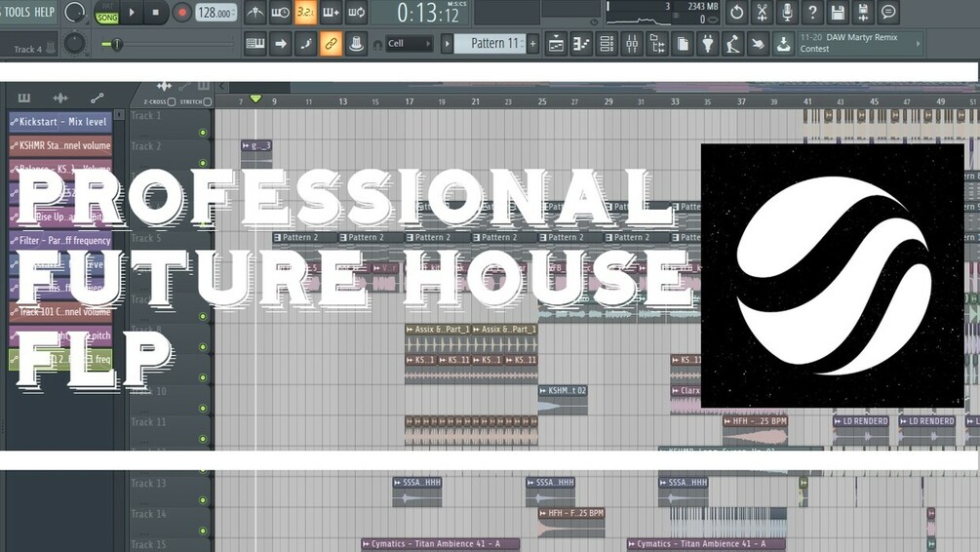Start playback with the play button

coord(132,12)
